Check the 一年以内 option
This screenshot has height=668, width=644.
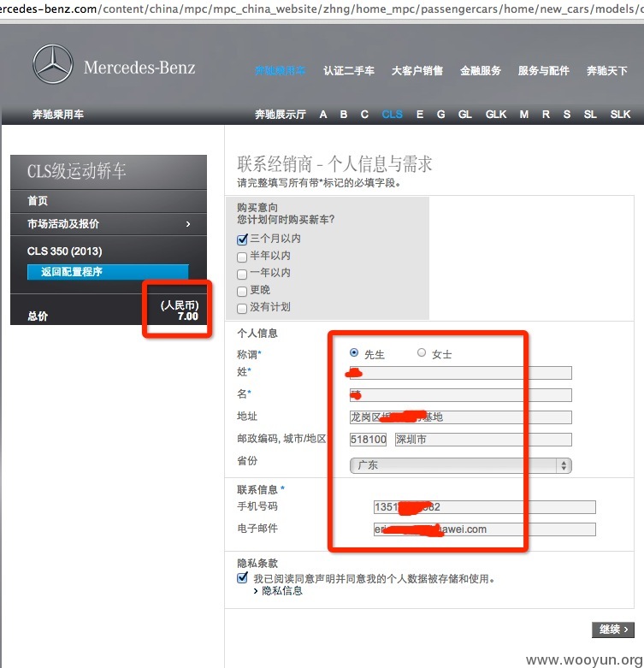(x=242, y=274)
